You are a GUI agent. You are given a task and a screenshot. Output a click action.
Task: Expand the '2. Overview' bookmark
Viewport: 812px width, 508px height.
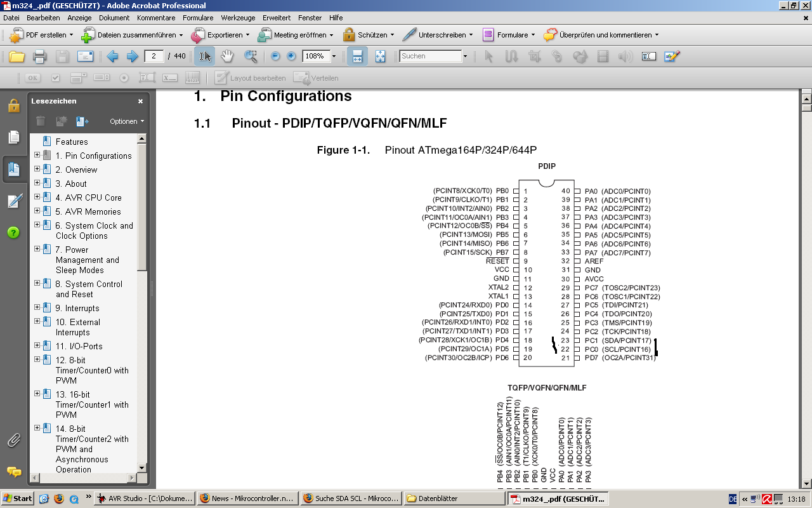click(x=37, y=169)
